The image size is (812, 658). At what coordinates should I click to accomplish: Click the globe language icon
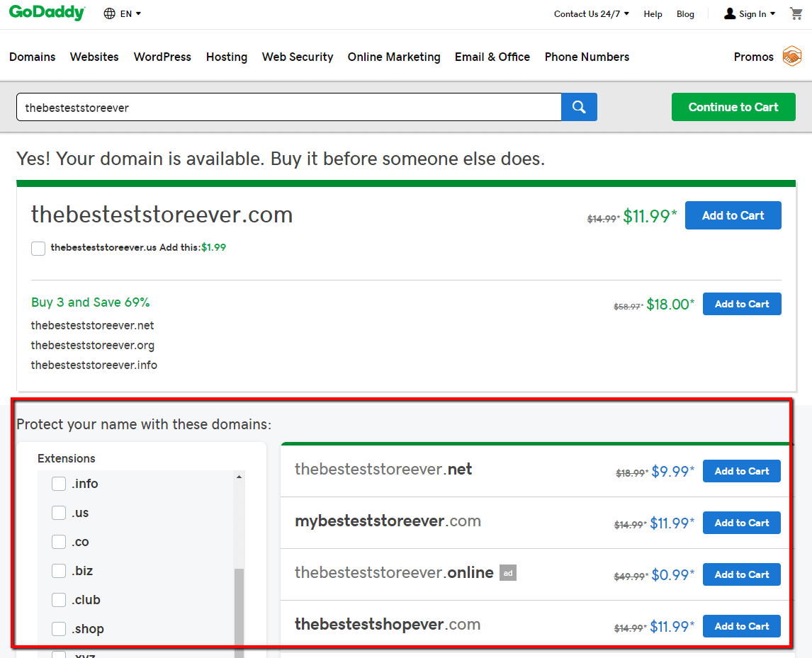click(109, 13)
